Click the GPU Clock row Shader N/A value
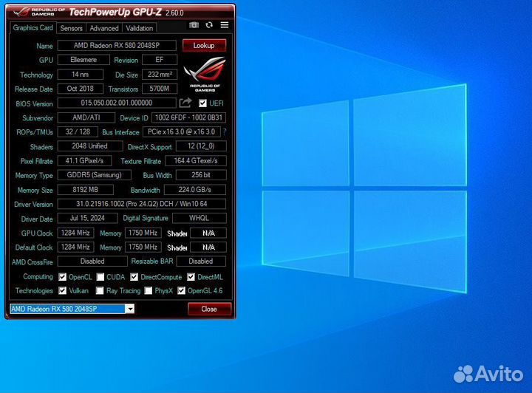532x393 pixels. pos(208,233)
